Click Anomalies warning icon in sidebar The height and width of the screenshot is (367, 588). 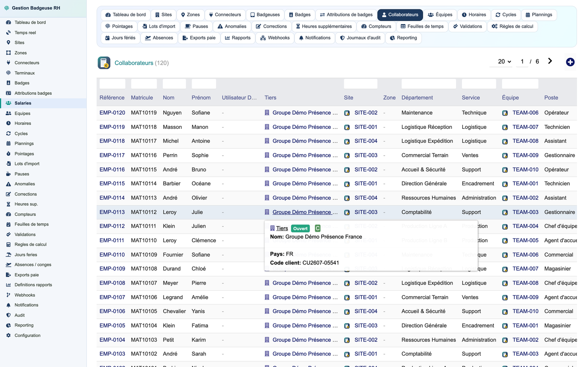[x=8, y=184]
